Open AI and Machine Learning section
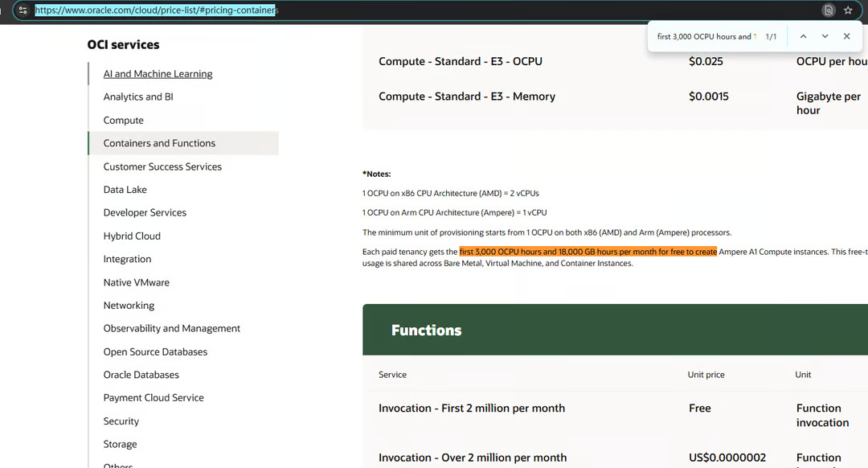The width and height of the screenshot is (868, 468). pyautogui.click(x=158, y=74)
